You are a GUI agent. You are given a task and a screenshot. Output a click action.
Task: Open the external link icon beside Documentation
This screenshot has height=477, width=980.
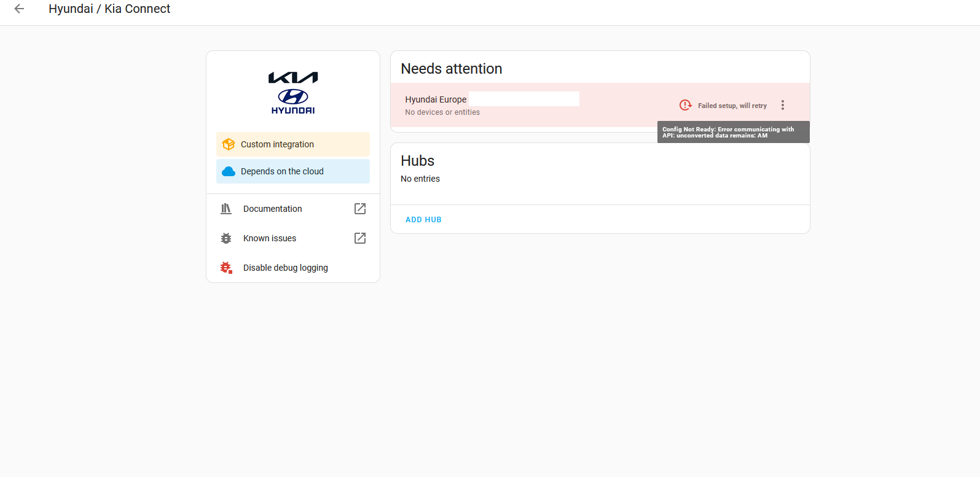[359, 209]
